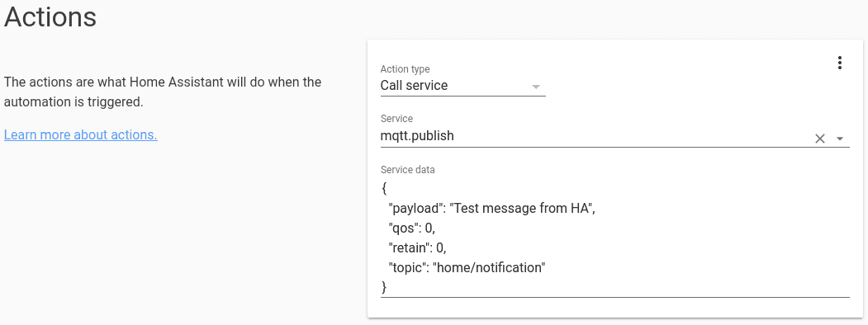
Task: Clear the mqtt.publish service selection
Action: coord(820,139)
